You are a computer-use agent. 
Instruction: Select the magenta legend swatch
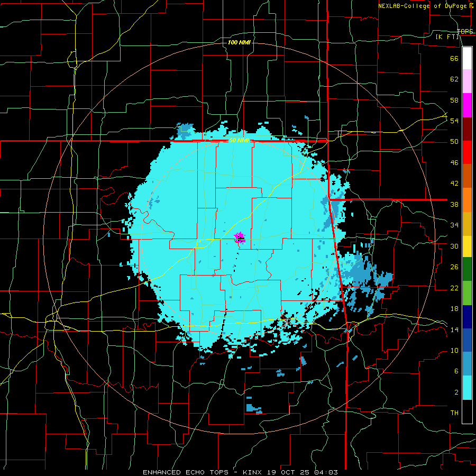[467, 105]
